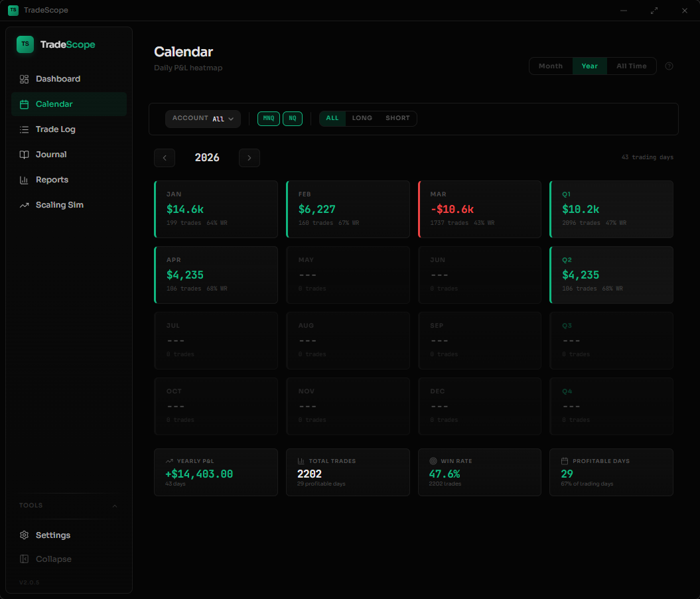Go to previous year with left chevron

[165, 158]
